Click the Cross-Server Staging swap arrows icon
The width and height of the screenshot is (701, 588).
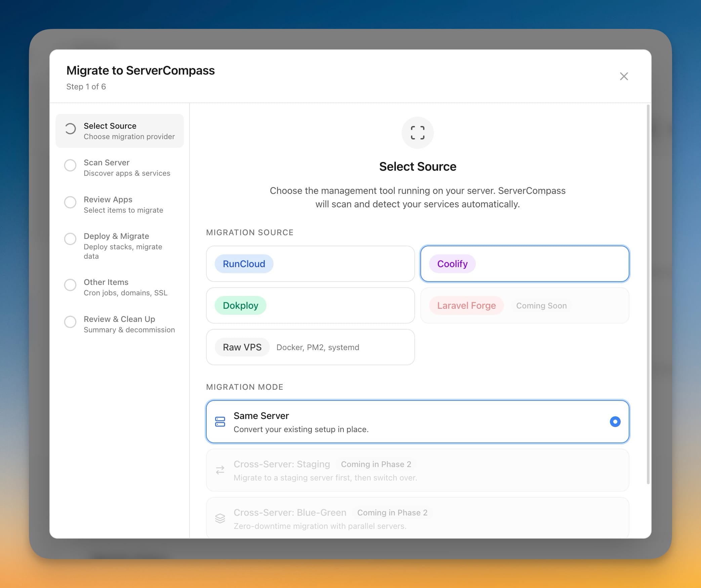pyautogui.click(x=220, y=470)
